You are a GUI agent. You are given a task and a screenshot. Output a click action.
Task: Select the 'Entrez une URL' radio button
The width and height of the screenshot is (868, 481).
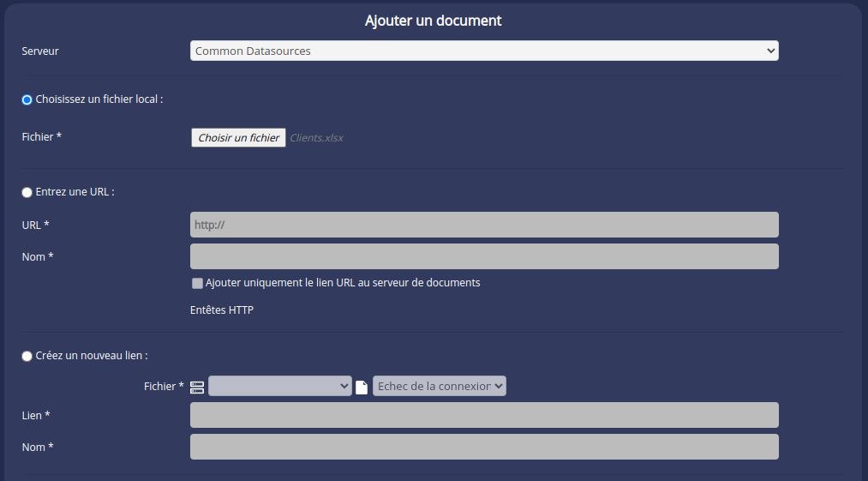(27, 192)
